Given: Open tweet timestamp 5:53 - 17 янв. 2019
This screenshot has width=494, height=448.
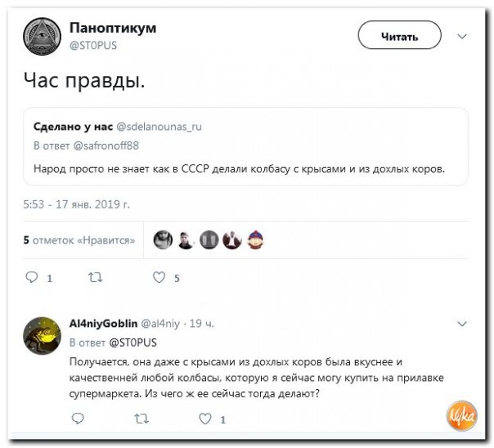Looking at the screenshot, I should tap(77, 204).
